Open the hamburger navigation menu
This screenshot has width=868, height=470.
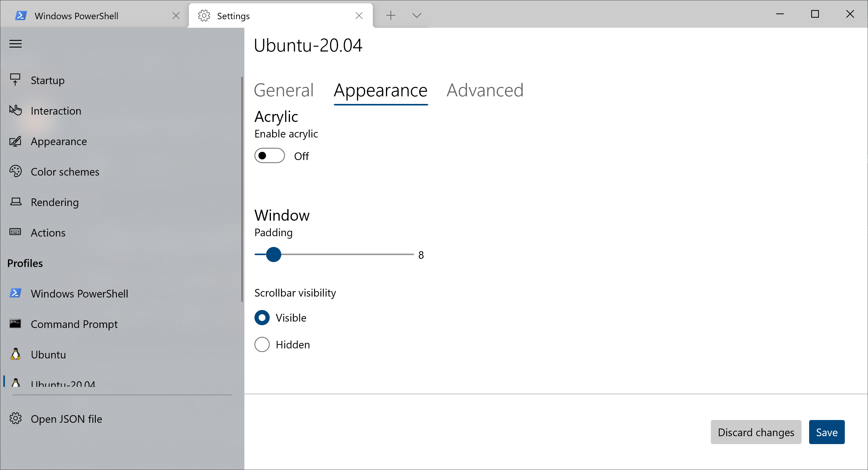click(15, 43)
